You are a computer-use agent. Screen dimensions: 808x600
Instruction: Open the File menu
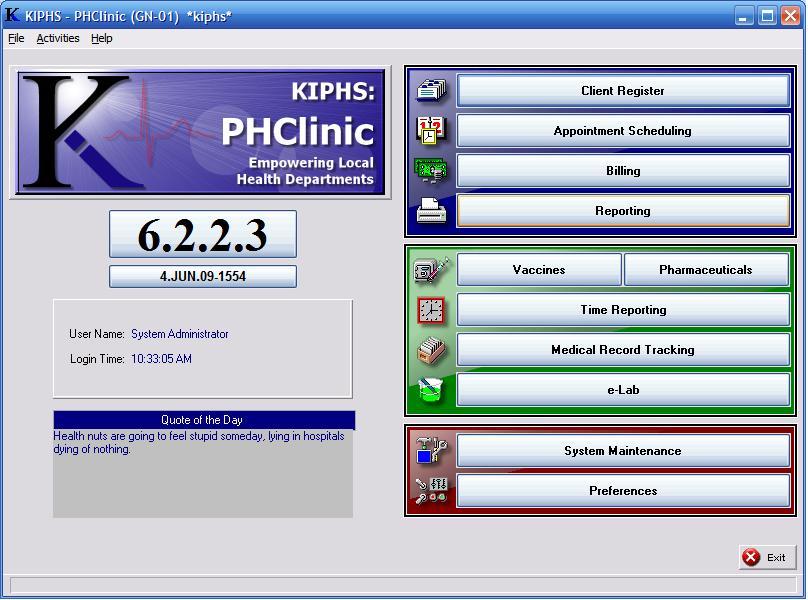[16, 38]
